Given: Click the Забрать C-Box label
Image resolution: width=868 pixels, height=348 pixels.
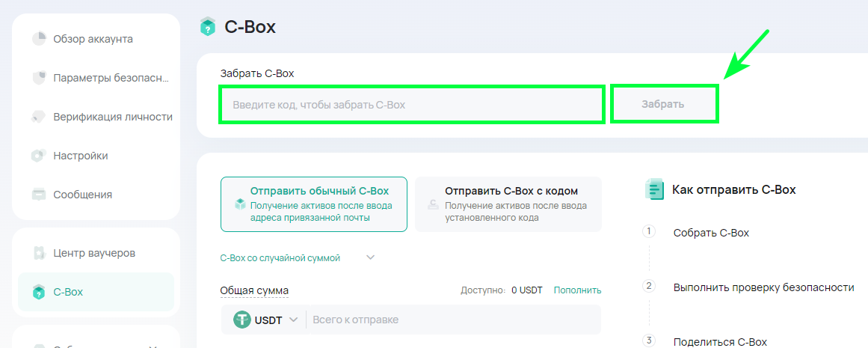Looking at the screenshot, I should (x=257, y=73).
